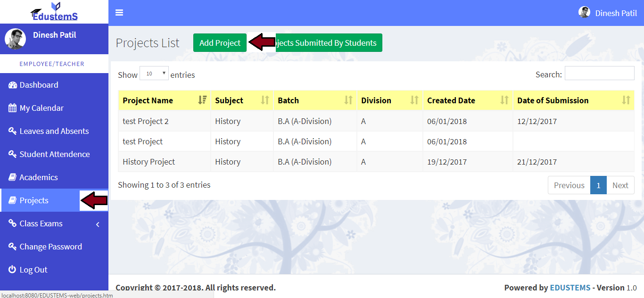This screenshot has width=644, height=298.
Task: Click the power icon beside Log Out
Action: point(13,270)
